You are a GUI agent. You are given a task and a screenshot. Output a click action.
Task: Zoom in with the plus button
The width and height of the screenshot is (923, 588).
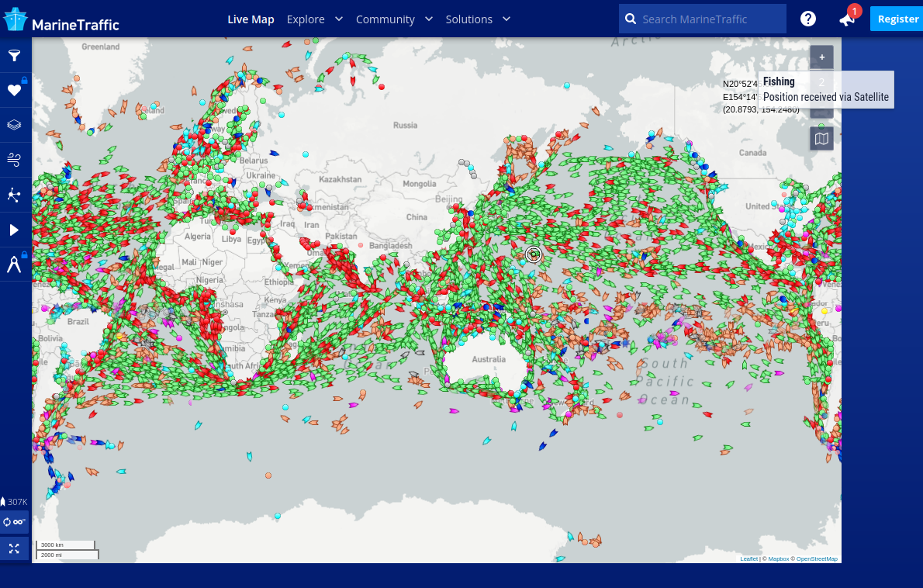tap(821, 57)
